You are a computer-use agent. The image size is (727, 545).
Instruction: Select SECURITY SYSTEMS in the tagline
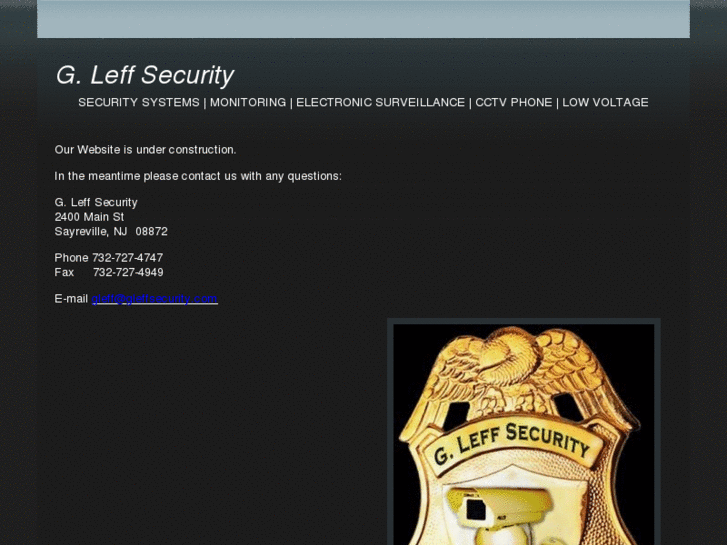(x=139, y=102)
